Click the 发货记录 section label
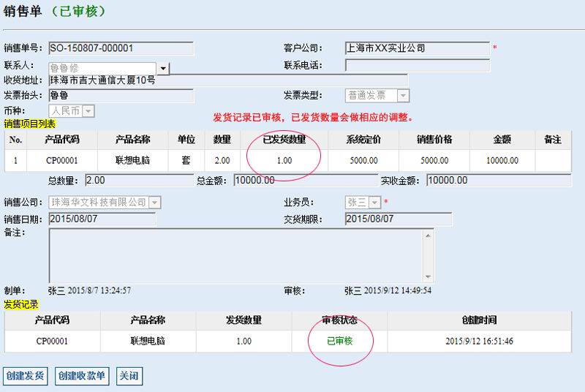The height and width of the screenshot is (392, 585). point(21,304)
